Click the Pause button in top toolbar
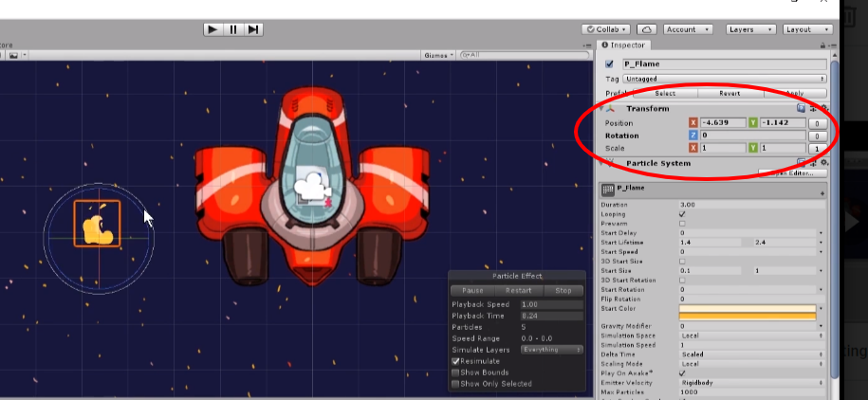This screenshot has width=868, height=400. (x=232, y=29)
